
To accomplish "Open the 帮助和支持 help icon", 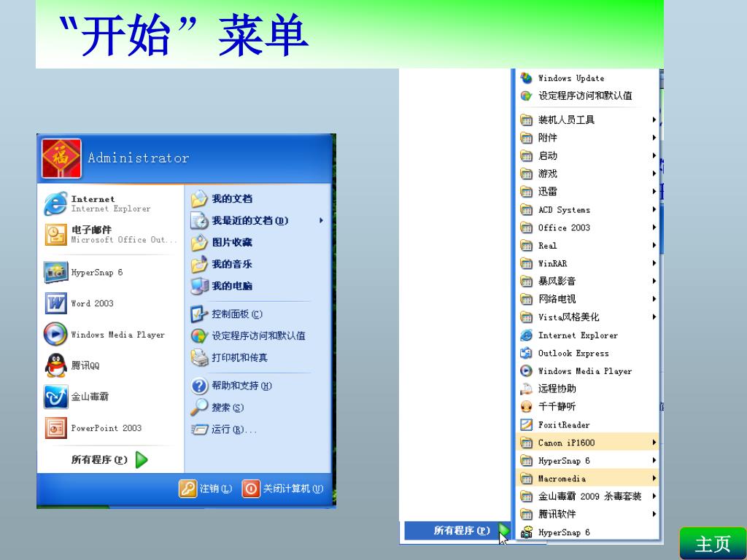I will point(199,386).
